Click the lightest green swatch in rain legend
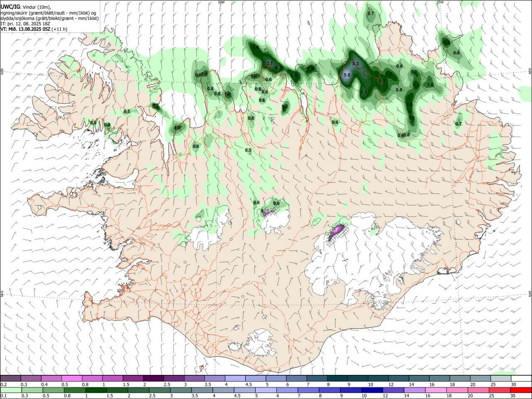The height and width of the screenshot is (399, 532). pyautogui.click(x=11, y=390)
